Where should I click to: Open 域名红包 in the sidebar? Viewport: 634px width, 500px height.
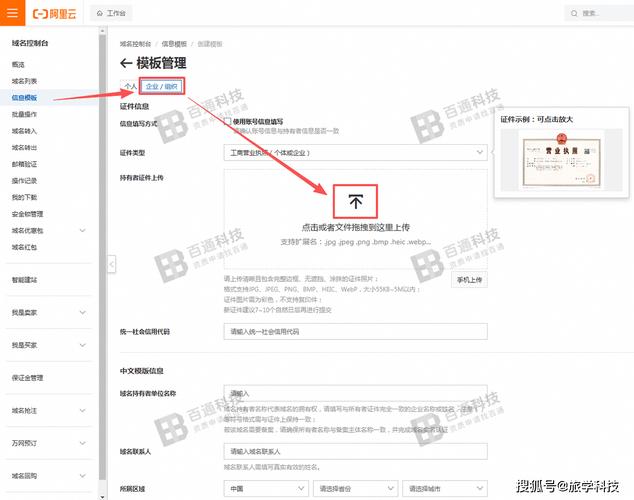click(24, 247)
